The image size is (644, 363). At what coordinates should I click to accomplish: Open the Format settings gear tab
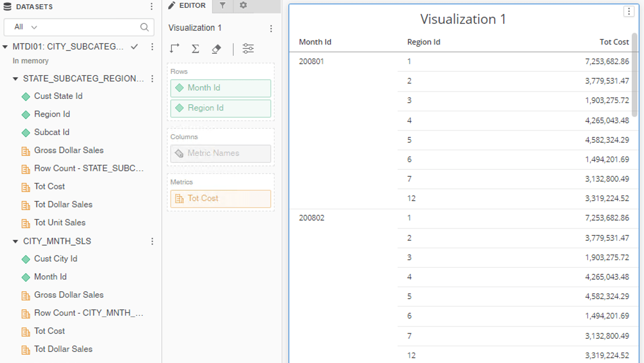pos(243,6)
